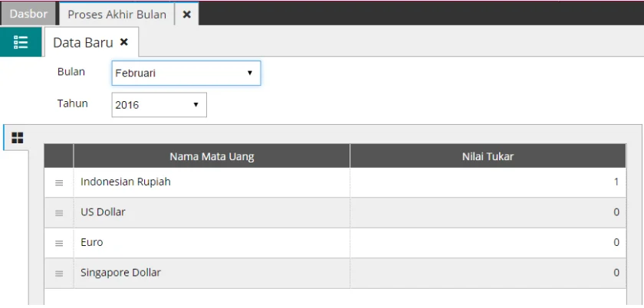Click the Nilai Tukar column header
The width and height of the screenshot is (644, 308).
(488, 156)
